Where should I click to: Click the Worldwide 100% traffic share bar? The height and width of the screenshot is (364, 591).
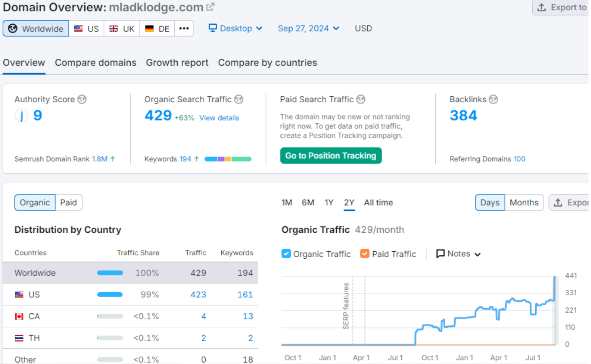(x=110, y=273)
